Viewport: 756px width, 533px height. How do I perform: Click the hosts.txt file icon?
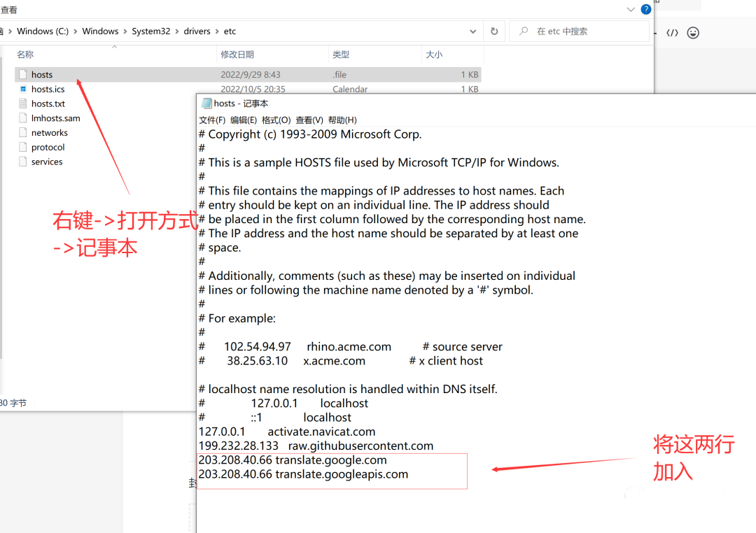click(22, 104)
